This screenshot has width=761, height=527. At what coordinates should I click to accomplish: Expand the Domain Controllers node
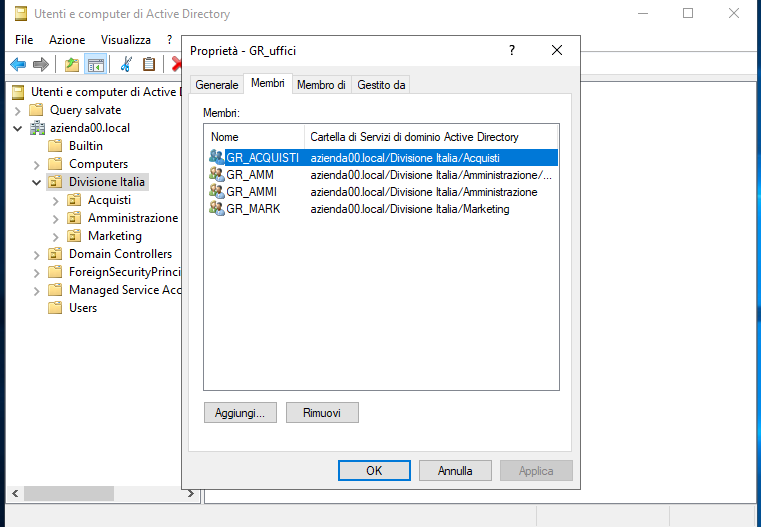point(37,255)
